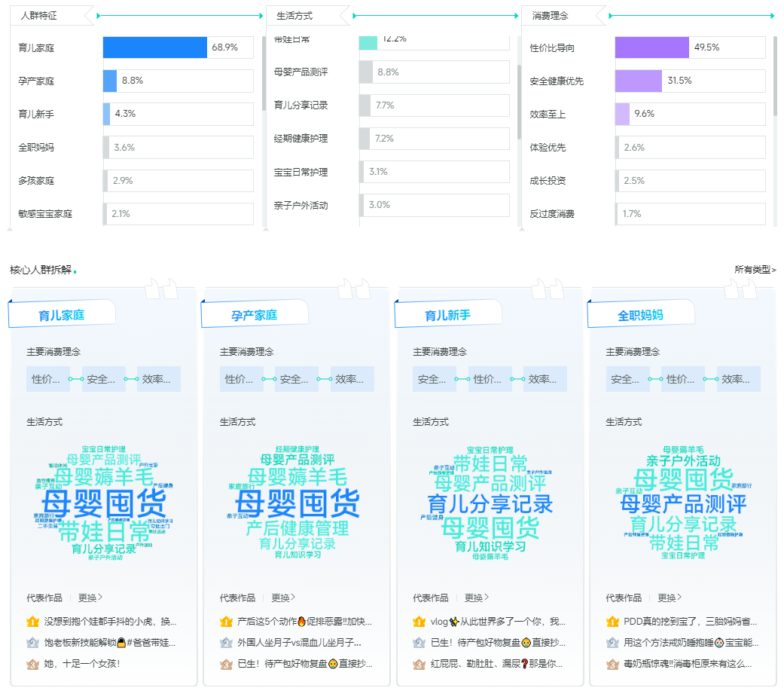Click the bronze rank-3 medal in 全职妈妈 card
Viewport: 784px width, 697px height.
tap(612, 665)
